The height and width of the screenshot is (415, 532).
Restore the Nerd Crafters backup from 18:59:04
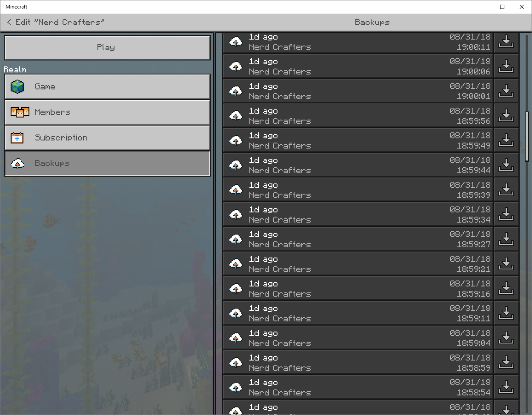tap(358, 338)
